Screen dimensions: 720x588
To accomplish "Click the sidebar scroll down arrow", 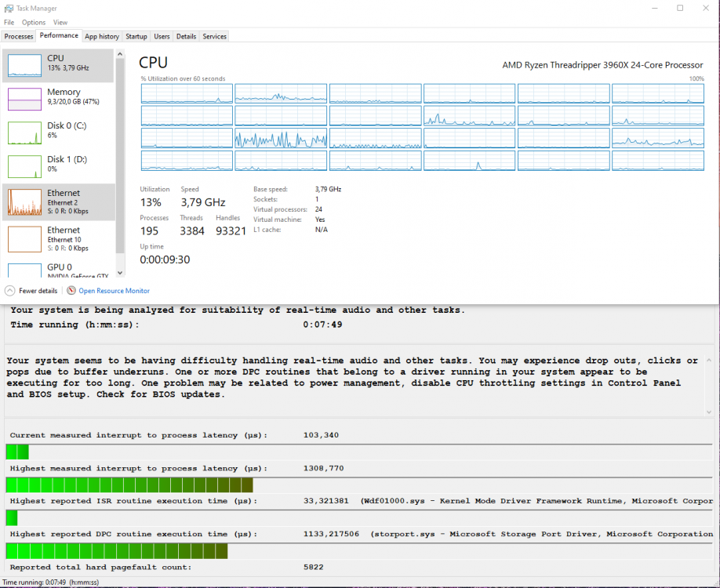I will click(x=120, y=273).
